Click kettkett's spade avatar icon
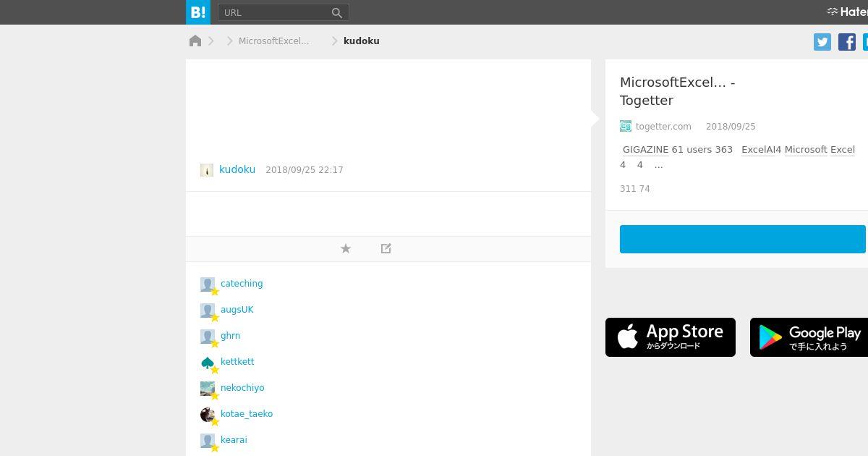This screenshot has width=868, height=456. [x=208, y=363]
